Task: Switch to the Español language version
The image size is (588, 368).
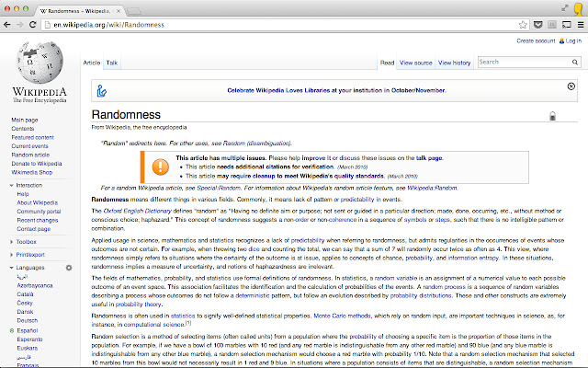Action: (x=27, y=331)
